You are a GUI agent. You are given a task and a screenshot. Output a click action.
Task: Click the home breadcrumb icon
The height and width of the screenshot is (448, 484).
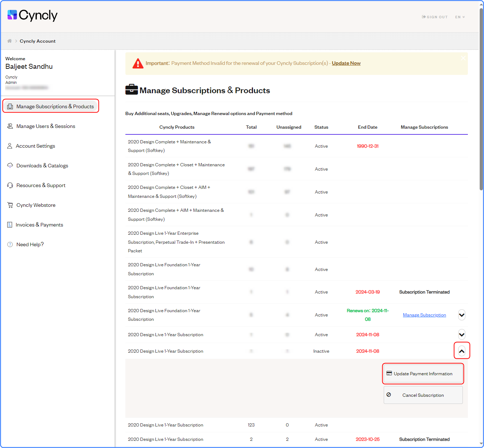10,41
